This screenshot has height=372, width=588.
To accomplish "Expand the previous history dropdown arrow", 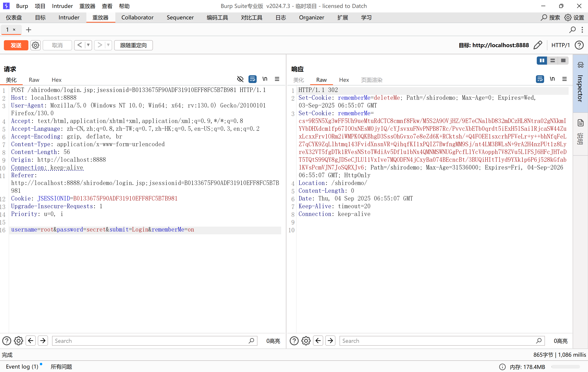I will (88, 45).
